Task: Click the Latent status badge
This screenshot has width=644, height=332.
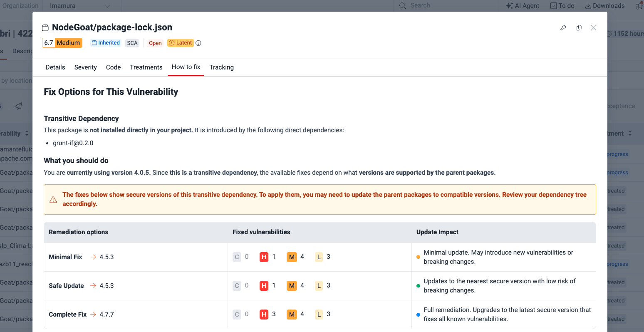Action: point(181,43)
